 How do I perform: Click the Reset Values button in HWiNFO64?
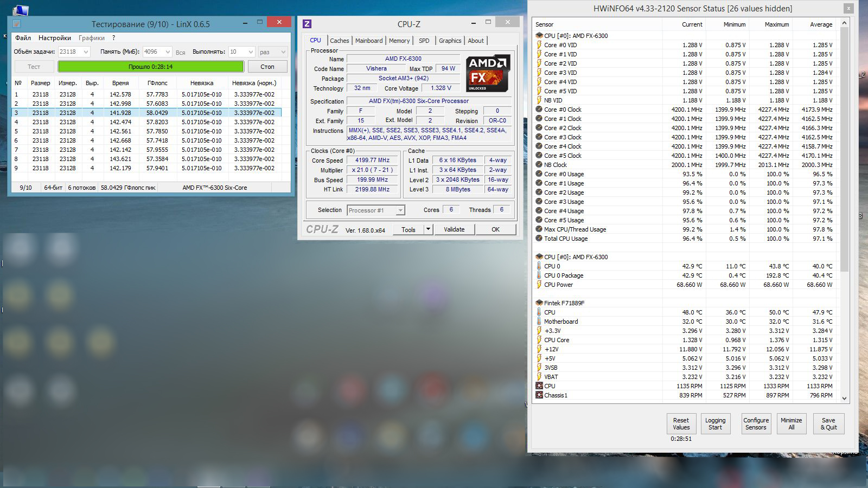tap(681, 423)
